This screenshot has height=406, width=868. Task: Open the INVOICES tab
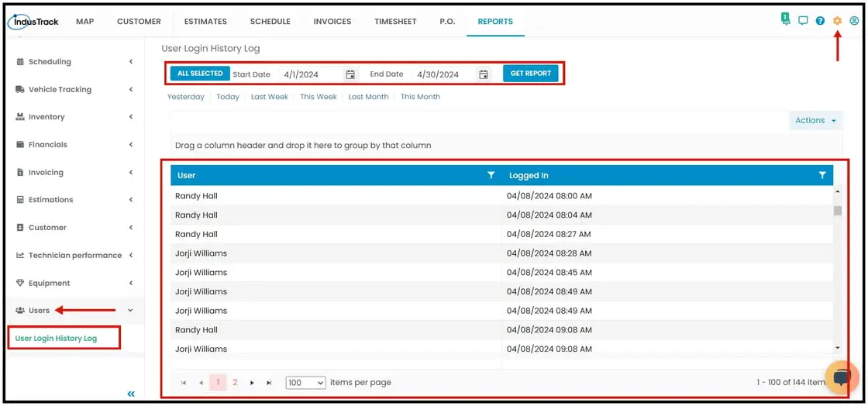pyautogui.click(x=332, y=22)
